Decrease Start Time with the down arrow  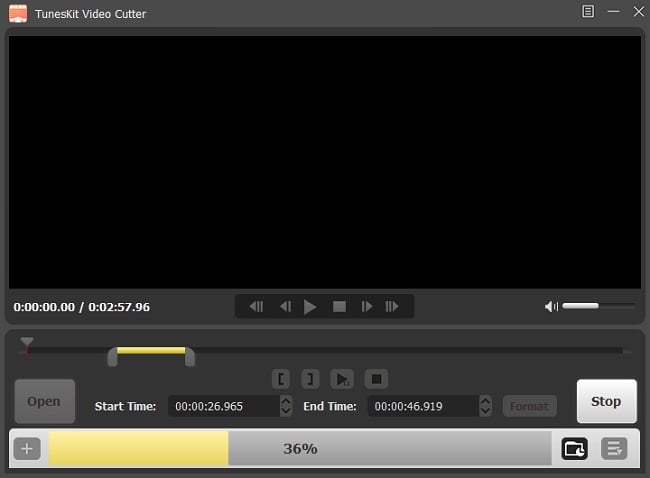click(x=286, y=411)
